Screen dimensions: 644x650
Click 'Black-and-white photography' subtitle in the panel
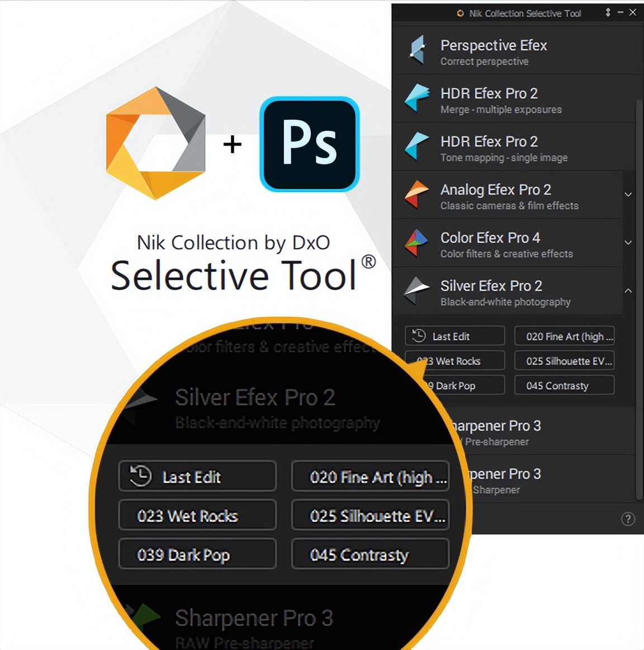click(x=505, y=302)
